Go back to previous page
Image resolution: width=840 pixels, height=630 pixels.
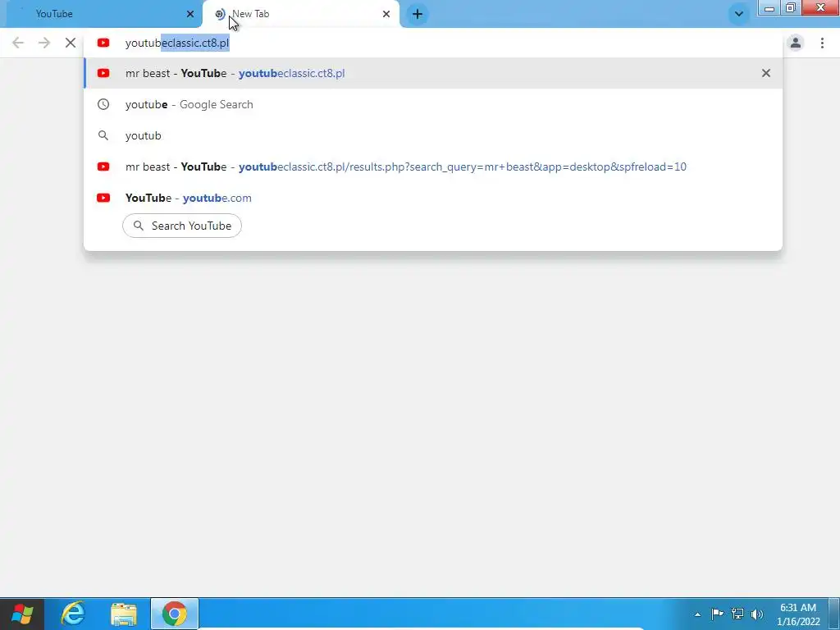18,43
